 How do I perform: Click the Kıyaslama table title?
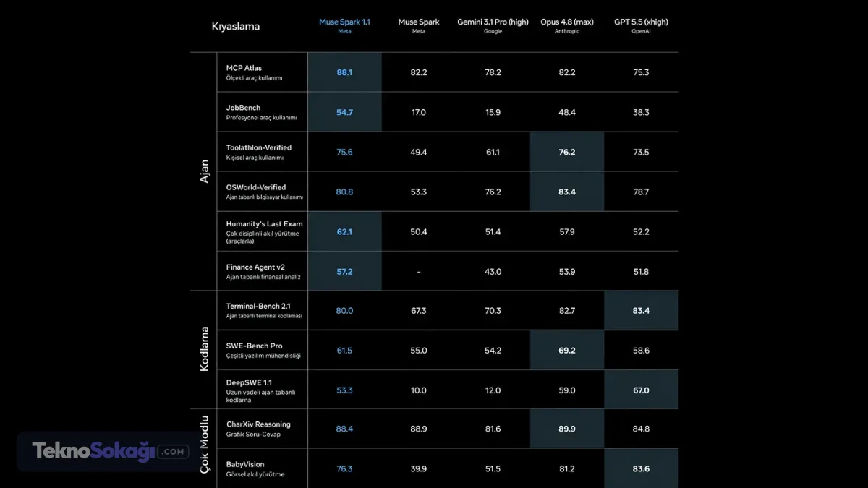click(236, 27)
